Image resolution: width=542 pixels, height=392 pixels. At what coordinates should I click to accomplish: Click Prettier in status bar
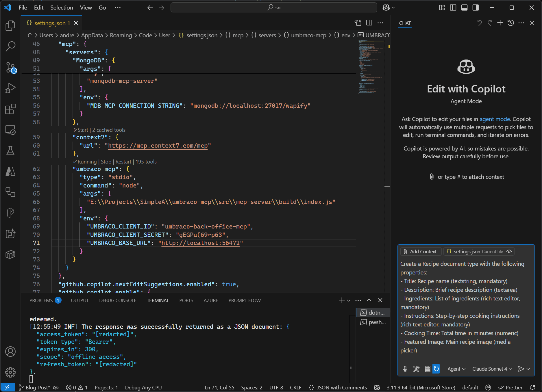coord(510,388)
